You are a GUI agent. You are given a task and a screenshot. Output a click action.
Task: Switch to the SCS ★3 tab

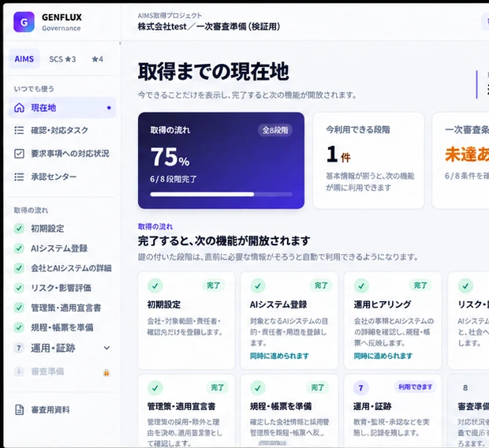62,59
